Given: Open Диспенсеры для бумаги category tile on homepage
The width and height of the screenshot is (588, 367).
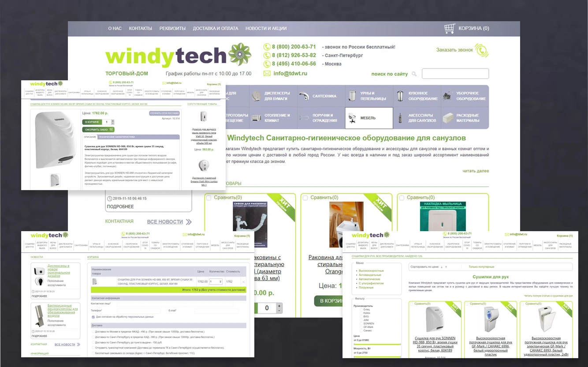Looking at the screenshot, I should pyautogui.click(x=273, y=96).
